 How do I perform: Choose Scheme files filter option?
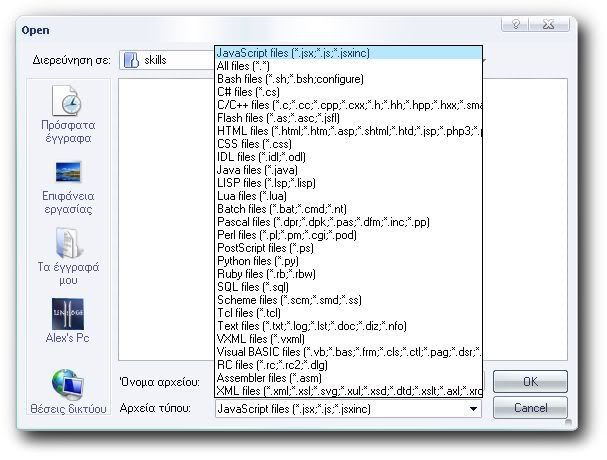[348, 300]
